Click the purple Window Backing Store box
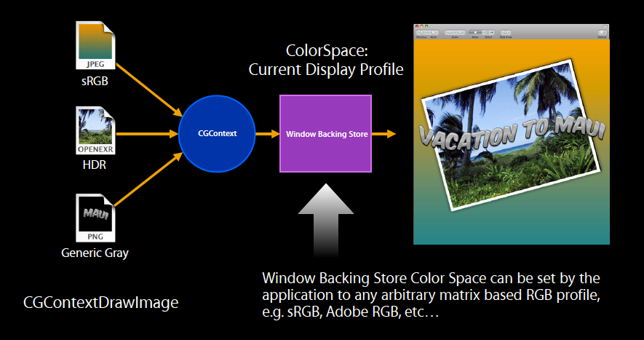 click(325, 133)
